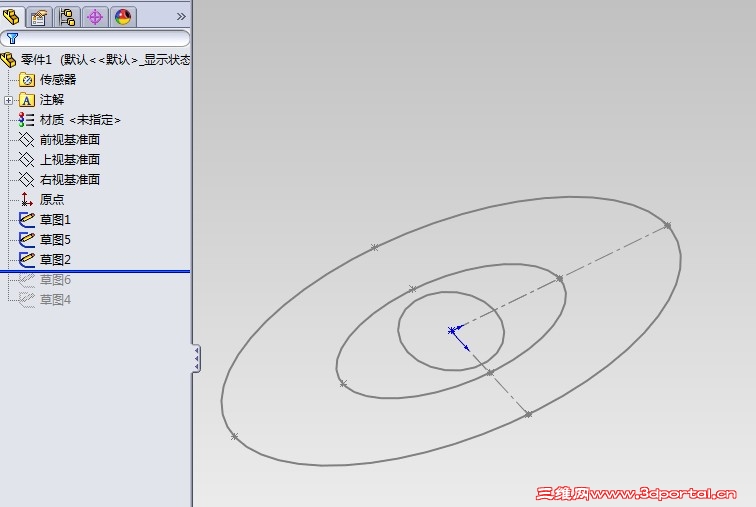The width and height of the screenshot is (756, 507).
Task: Switch to the PropertyManager tab
Action: [39, 17]
